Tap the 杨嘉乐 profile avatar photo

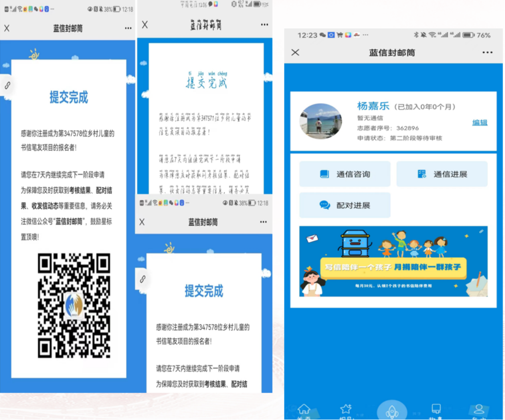tap(321, 121)
